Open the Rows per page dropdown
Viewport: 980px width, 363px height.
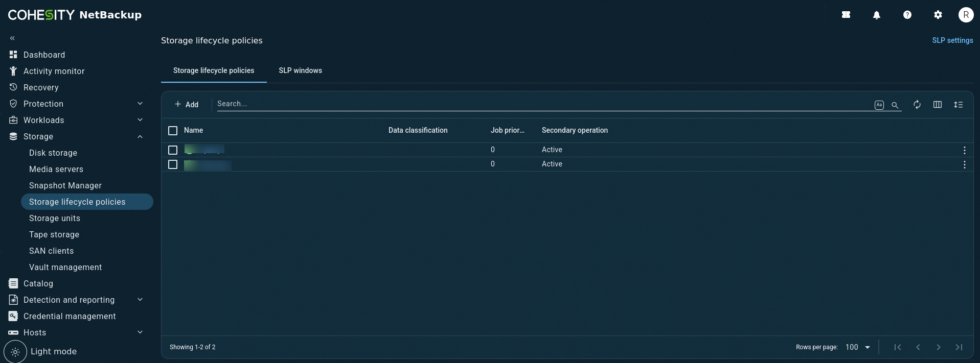857,347
